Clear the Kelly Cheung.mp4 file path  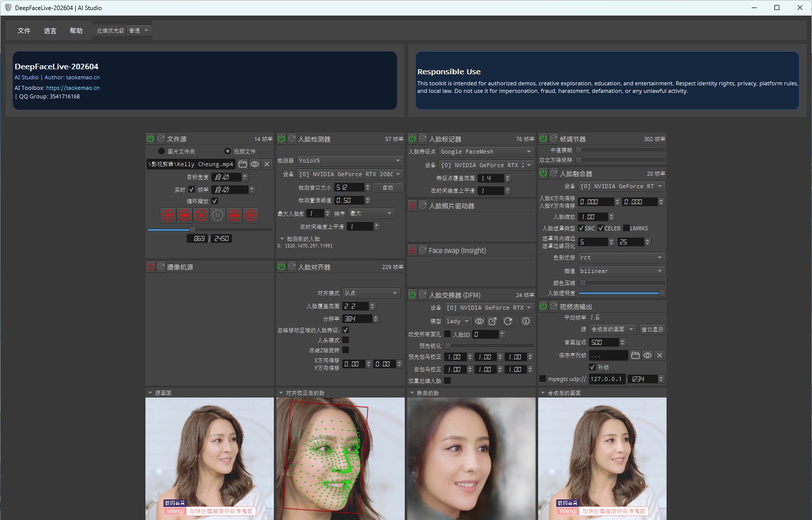(267, 164)
